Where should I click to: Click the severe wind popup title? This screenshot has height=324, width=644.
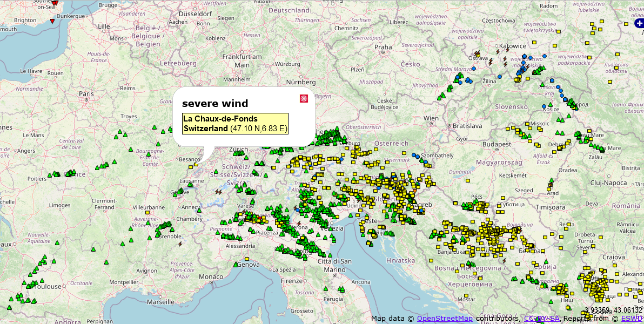click(215, 103)
